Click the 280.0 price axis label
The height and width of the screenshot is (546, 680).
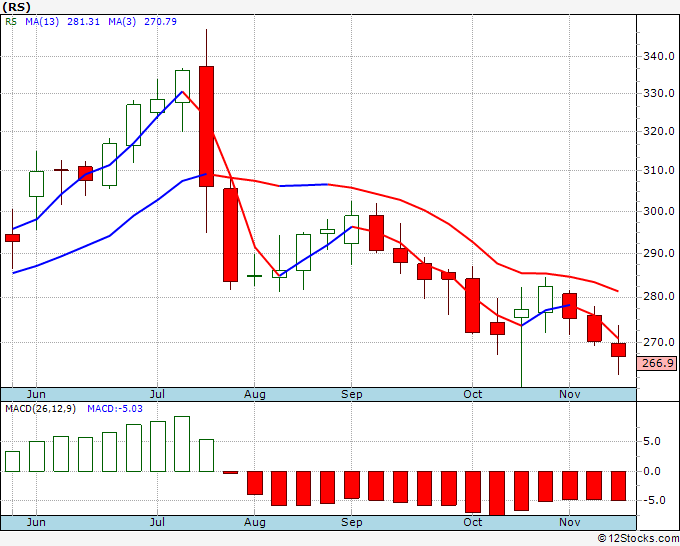click(659, 296)
